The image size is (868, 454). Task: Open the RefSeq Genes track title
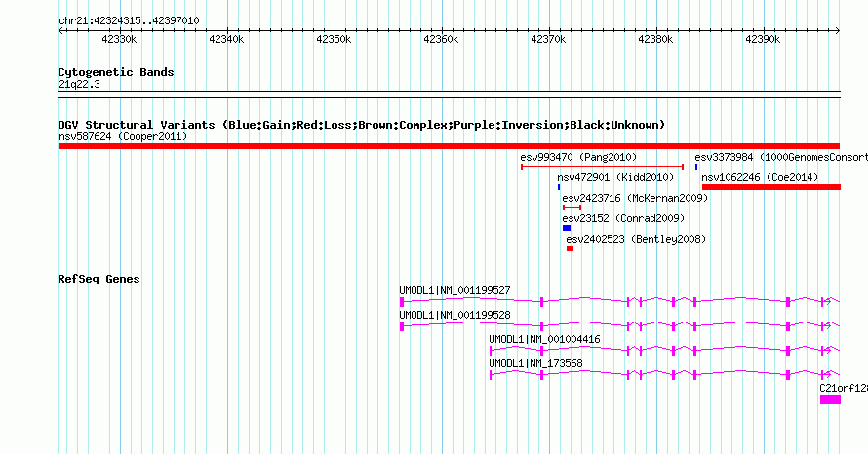click(x=99, y=279)
